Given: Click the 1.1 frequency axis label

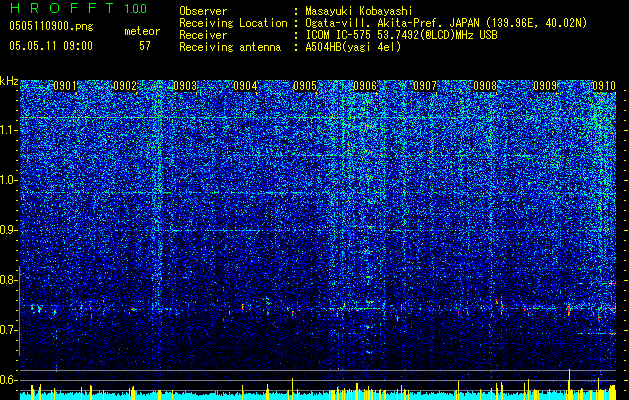Looking at the screenshot, I should tap(9, 130).
